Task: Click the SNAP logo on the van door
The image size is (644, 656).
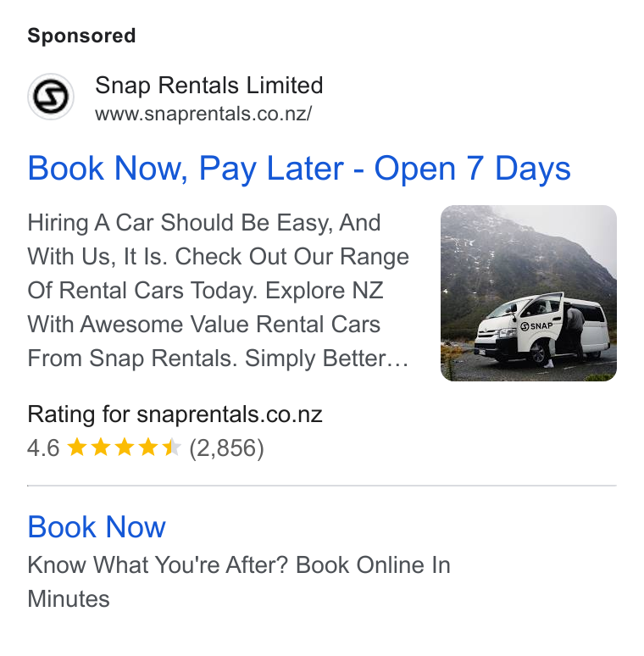Action: (536, 326)
